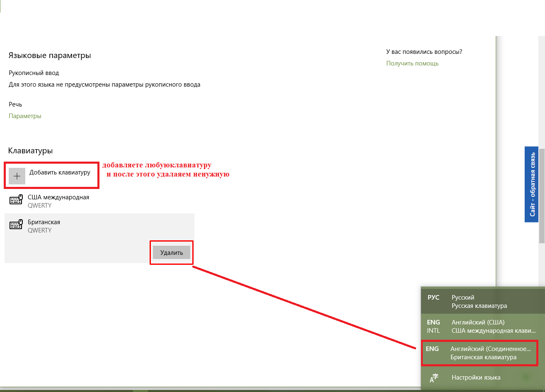
Task: Click the 'Британская' keyboard name text
Action: (x=44, y=222)
